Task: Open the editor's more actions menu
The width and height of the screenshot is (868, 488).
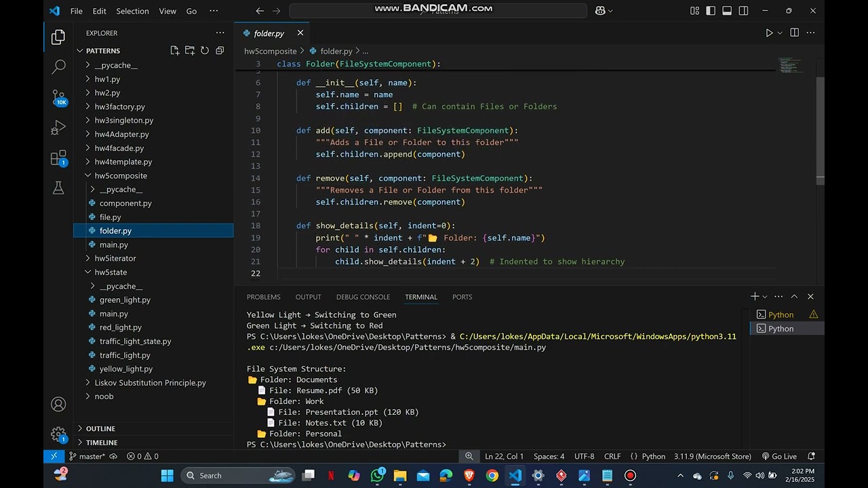Action: 811,33
